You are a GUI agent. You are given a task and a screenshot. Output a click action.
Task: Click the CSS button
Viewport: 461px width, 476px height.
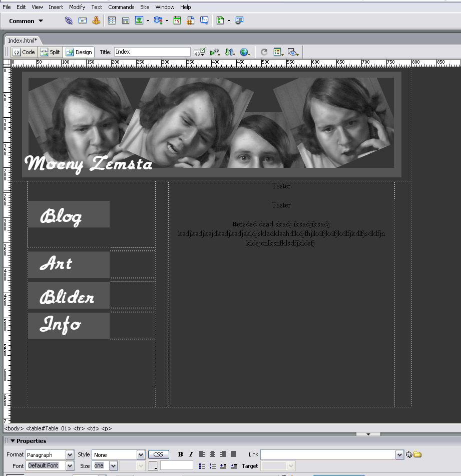click(x=158, y=454)
